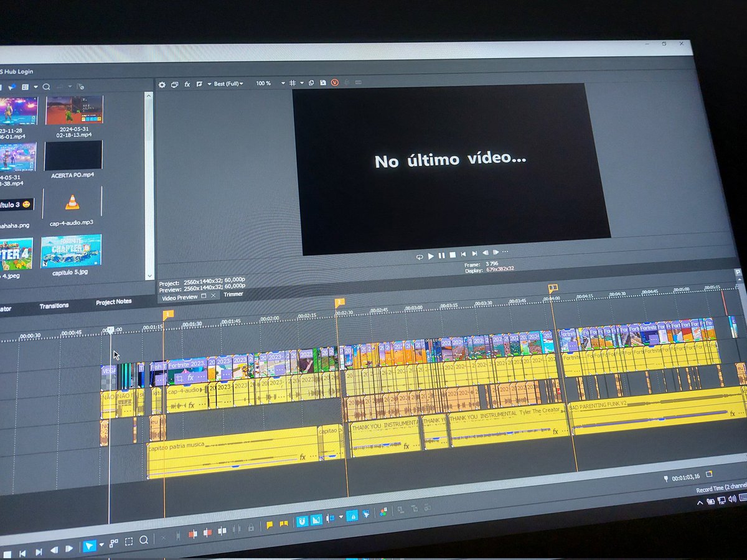This screenshot has width=747, height=560.
Task: Close the Video Preview tab
Action: (x=213, y=296)
